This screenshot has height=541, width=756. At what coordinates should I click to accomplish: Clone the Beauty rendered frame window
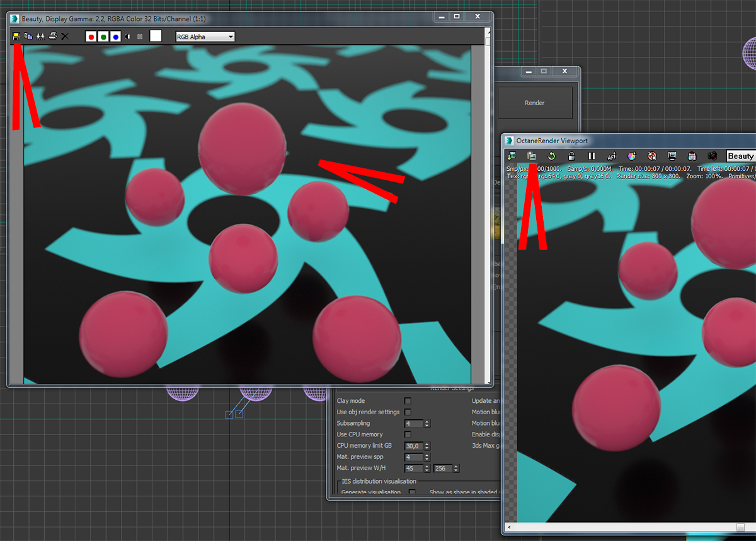click(x=40, y=37)
